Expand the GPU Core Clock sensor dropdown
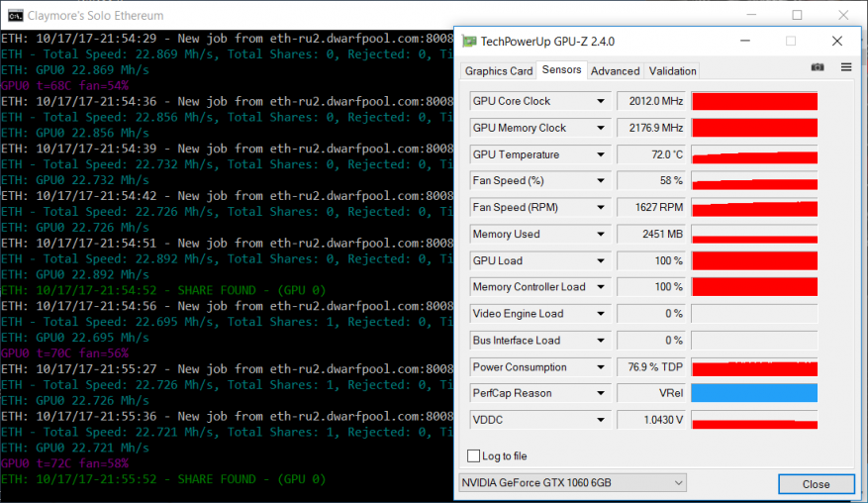The height and width of the screenshot is (503, 868). click(601, 101)
